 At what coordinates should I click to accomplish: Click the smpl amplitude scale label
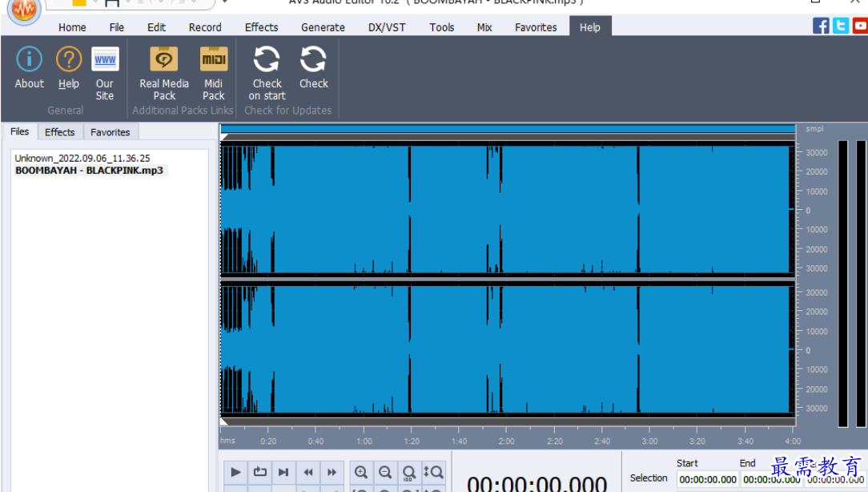point(814,128)
